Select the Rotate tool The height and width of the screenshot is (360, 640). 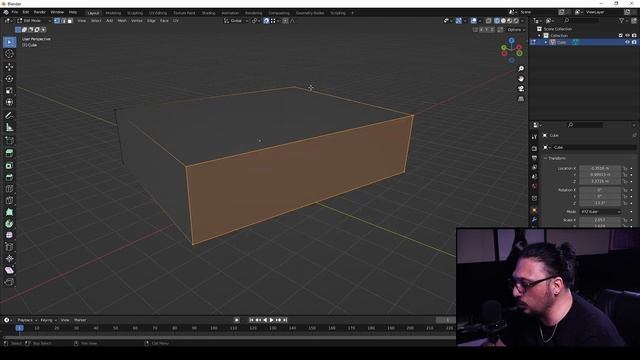pos(9,78)
